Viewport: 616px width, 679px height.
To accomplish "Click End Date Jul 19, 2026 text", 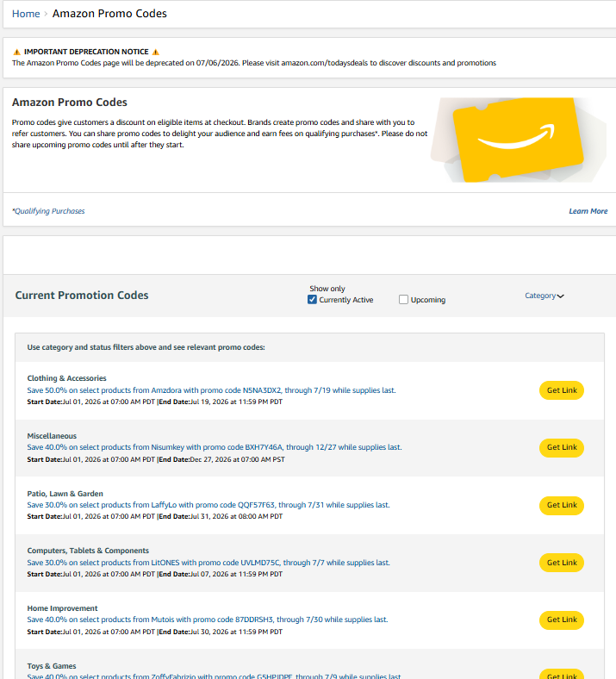I will [x=221, y=402].
